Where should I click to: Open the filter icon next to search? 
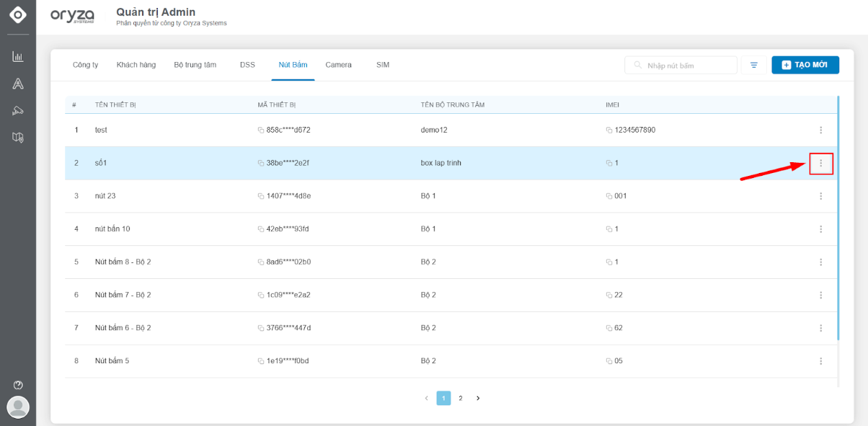(x=754, y=65)
